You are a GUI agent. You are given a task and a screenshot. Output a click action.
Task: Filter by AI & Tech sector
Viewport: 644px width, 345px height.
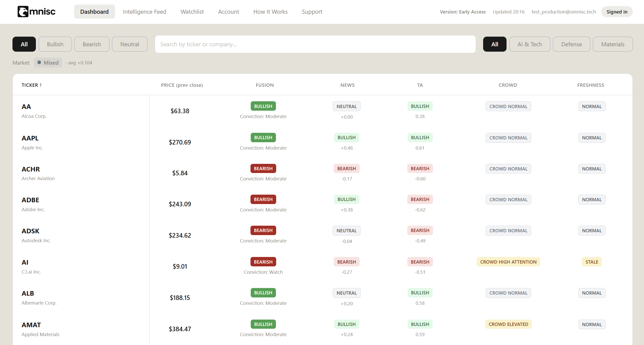(529, 44)
